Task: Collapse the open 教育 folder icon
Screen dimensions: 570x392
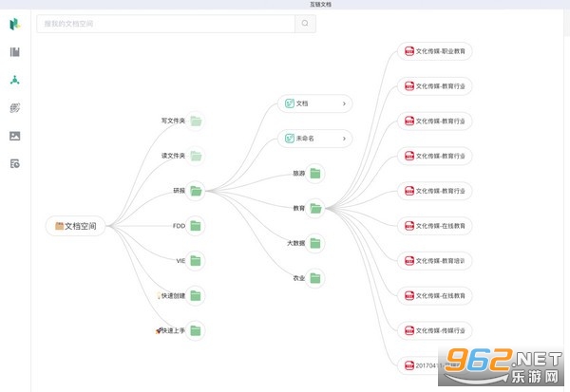Action: point(315,209)
